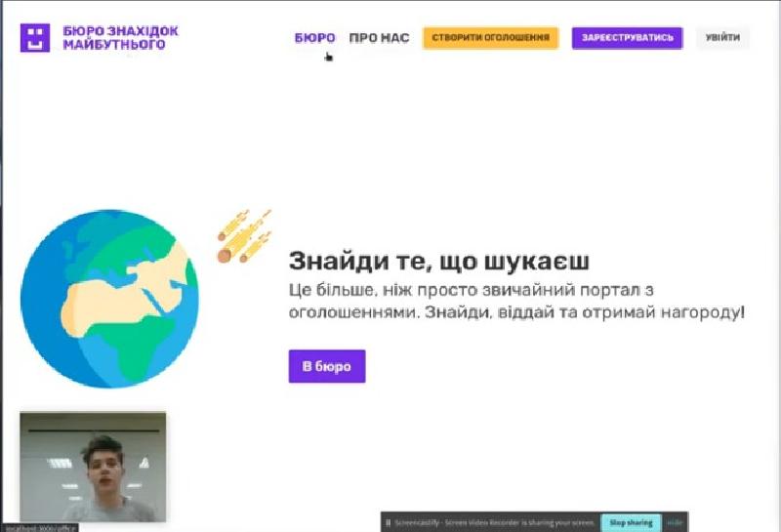Select the УВІЙТИ login button

722,38
